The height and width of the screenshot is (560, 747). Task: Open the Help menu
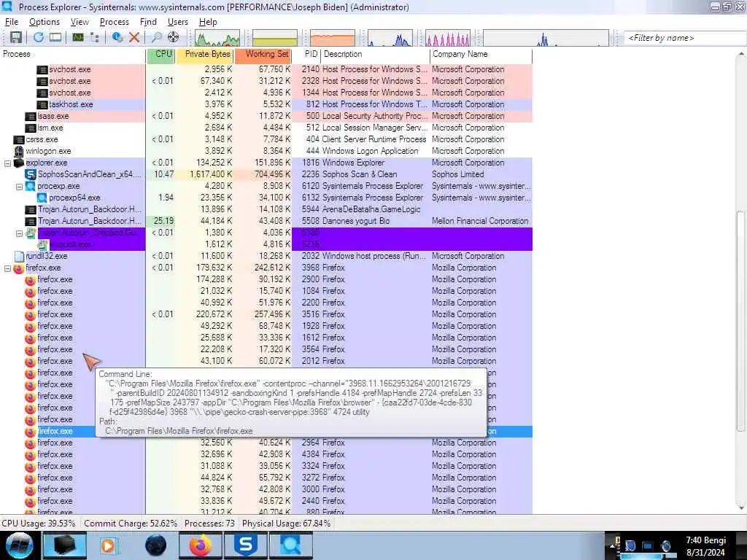[x=208, y=22]
